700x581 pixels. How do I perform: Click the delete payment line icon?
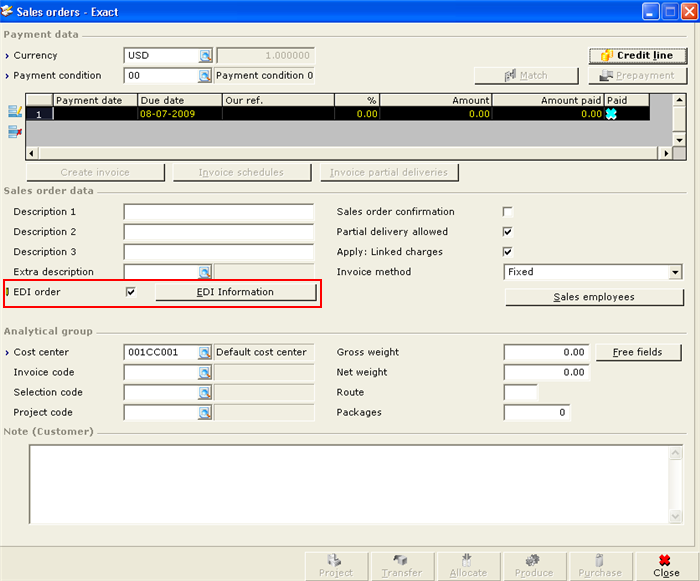coord(15,132)
